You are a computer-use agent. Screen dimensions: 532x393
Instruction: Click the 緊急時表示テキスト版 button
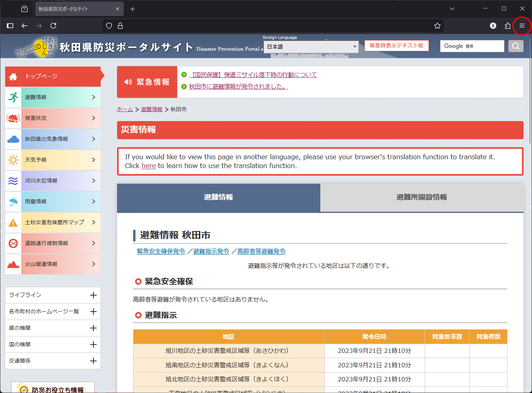tap(396, 46)
